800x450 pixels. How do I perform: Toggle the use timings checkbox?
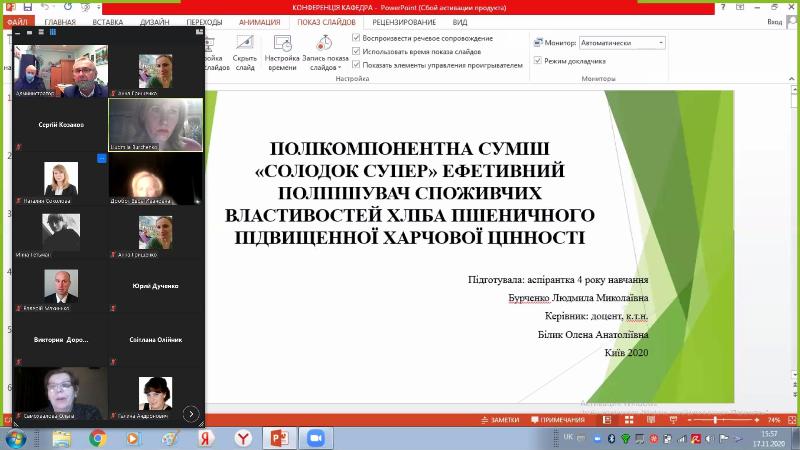coord(357,51)
